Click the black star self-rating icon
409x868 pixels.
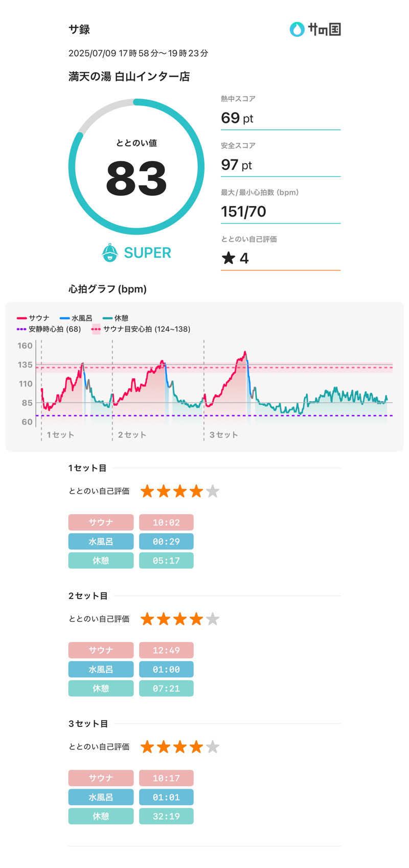[228, 258]
